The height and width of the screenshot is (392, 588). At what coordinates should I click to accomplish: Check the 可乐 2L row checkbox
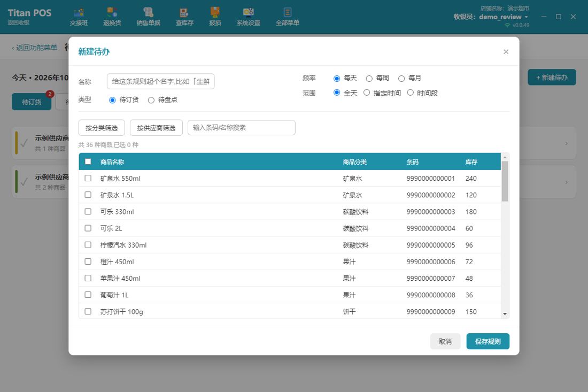click(x=88, y=228)
